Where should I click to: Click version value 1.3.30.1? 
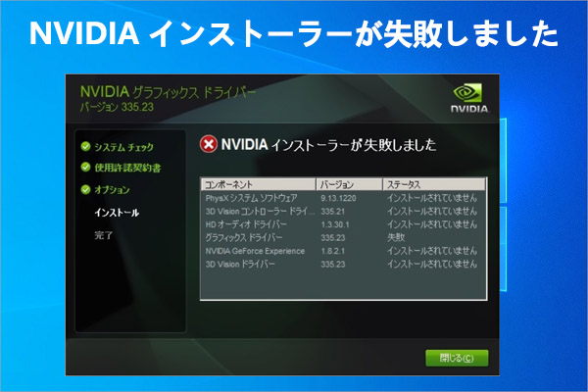click(335, 224)
